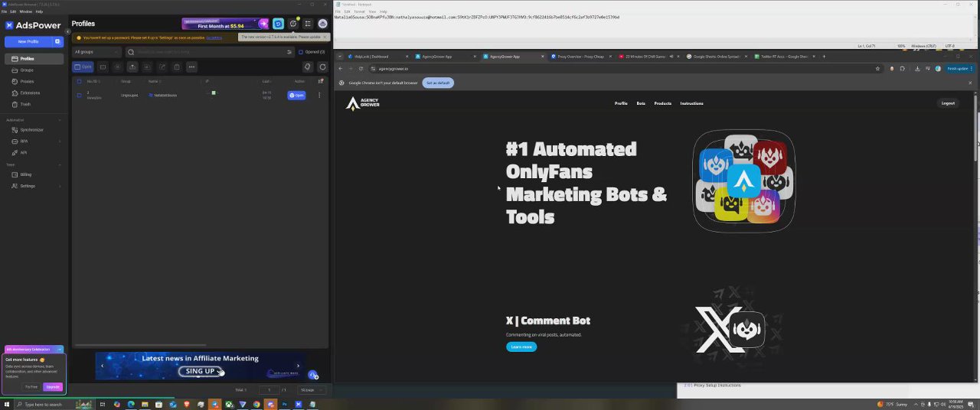980x410 pixels.
Task: Click the Logout button on AgencyGrower
Action: (x=948, y=103)
